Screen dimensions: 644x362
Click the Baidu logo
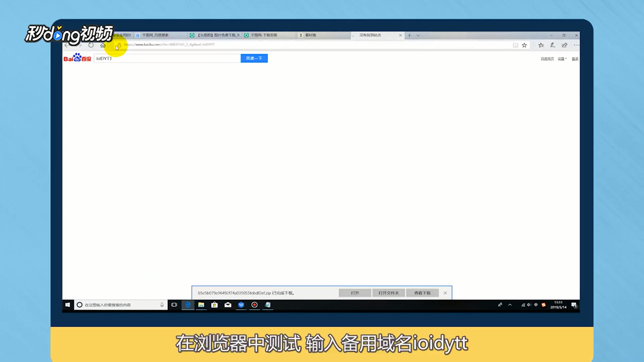[x=77, y=58]
